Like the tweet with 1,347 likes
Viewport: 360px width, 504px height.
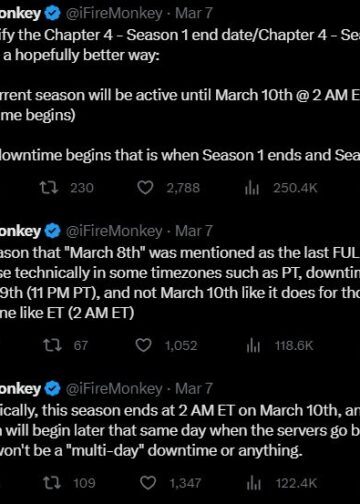(148, 483)
